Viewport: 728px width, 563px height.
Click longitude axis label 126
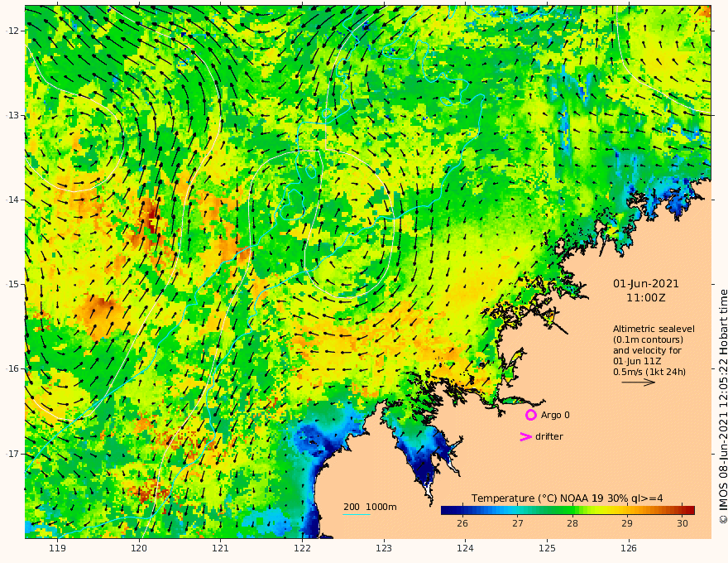[x=629, y=549]
